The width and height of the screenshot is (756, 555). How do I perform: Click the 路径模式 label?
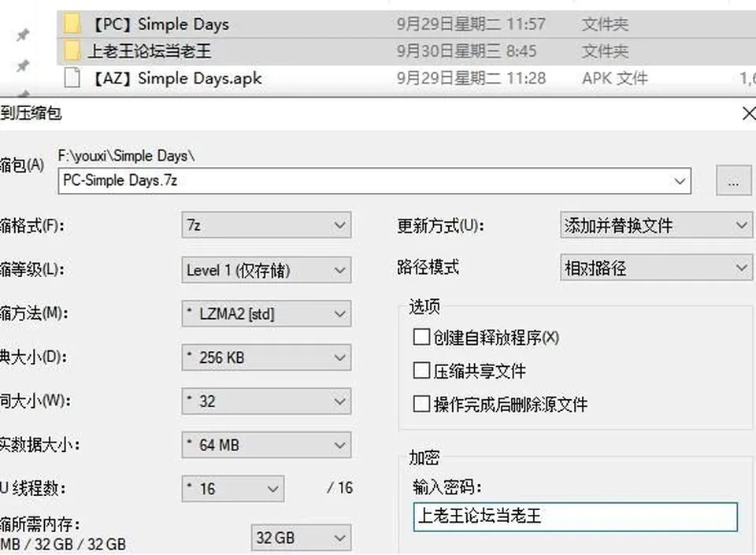(x=428, y=268)
